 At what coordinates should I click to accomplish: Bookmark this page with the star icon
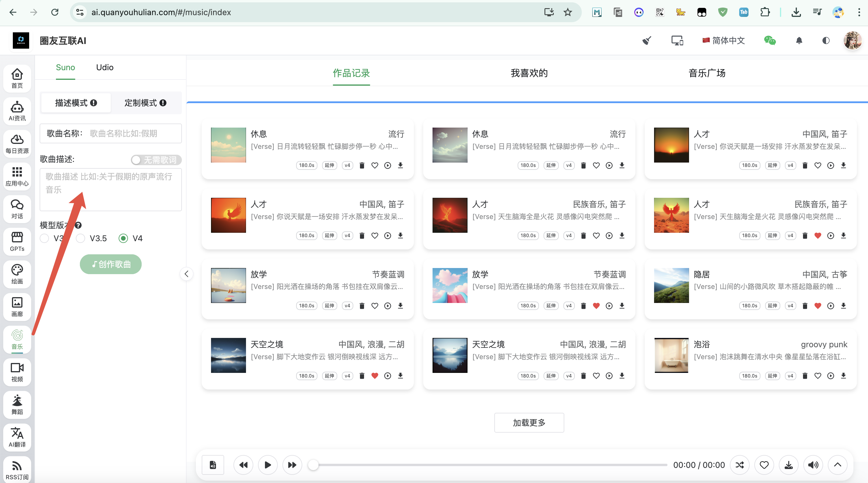(x=568, y=13)
